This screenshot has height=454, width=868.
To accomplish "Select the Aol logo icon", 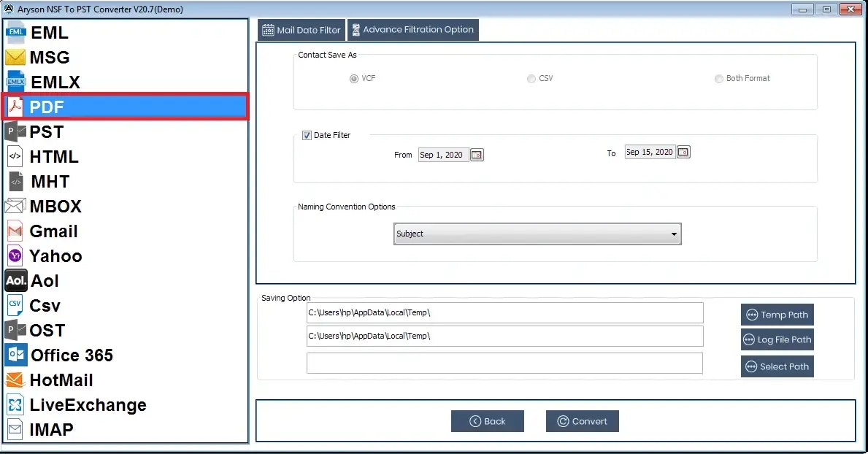I will (x=15, y=280).
